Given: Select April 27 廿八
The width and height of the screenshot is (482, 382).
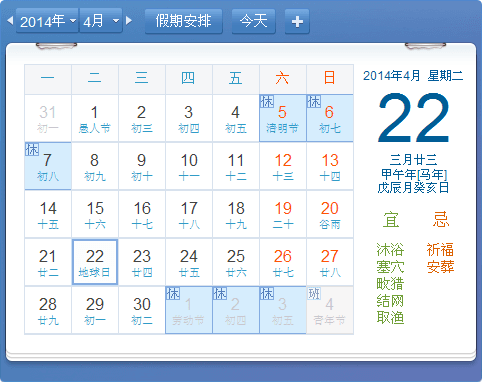Looking at the screenshot, I should coord(330,262).
